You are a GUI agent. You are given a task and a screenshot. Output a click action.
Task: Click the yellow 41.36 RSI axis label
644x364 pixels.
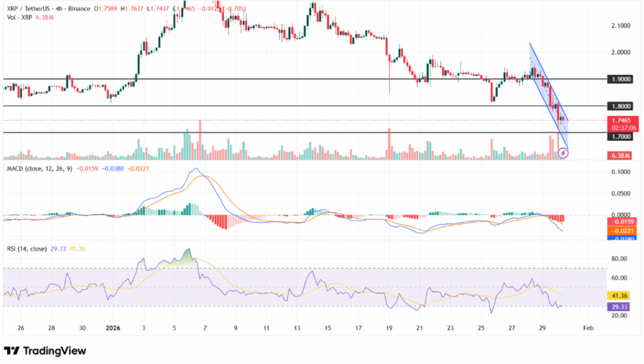619,295
